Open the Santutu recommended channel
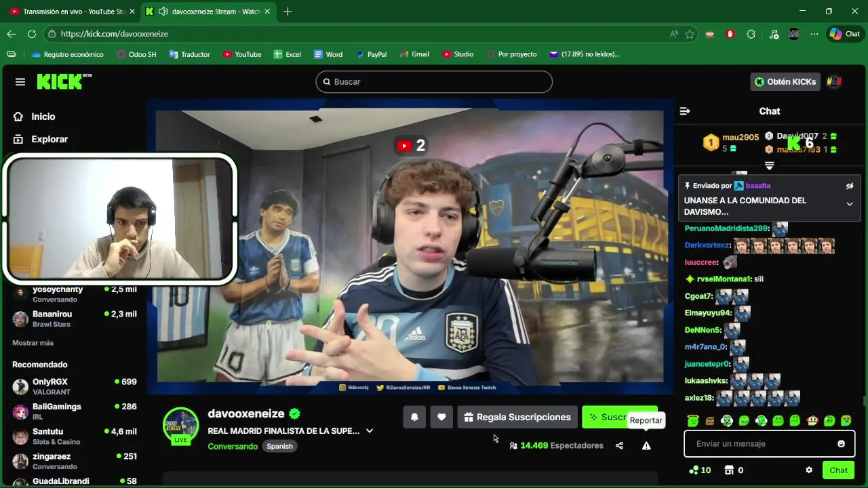 click(x=75, y=436)
